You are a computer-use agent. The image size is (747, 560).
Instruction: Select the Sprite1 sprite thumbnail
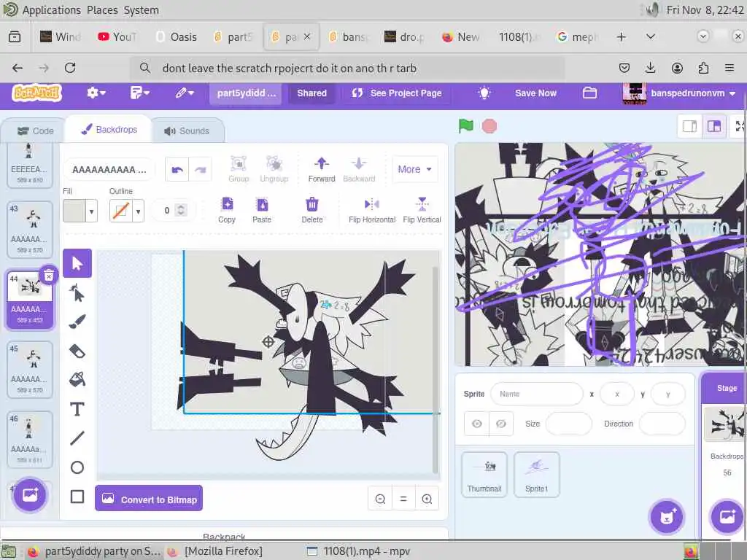[536, 475]
